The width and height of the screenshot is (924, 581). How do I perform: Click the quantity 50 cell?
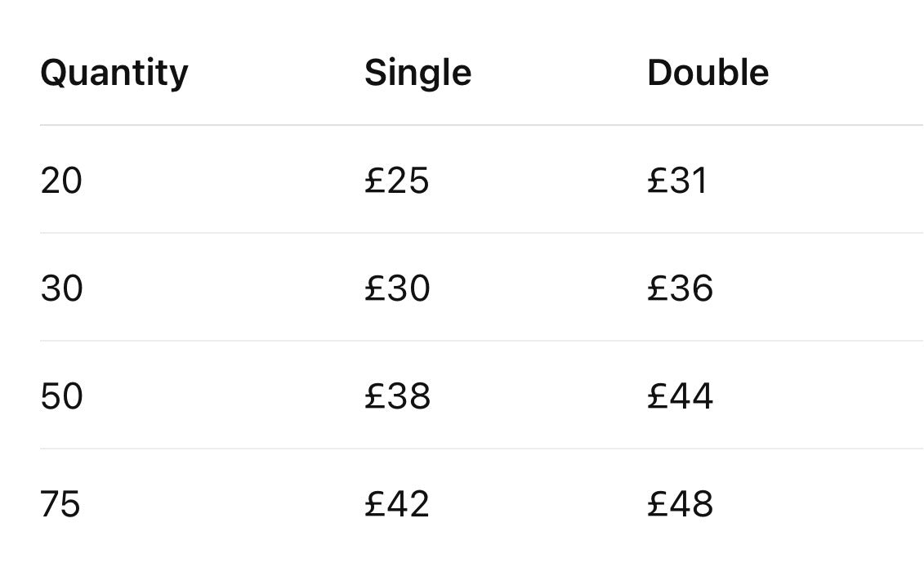click(61, 396)
